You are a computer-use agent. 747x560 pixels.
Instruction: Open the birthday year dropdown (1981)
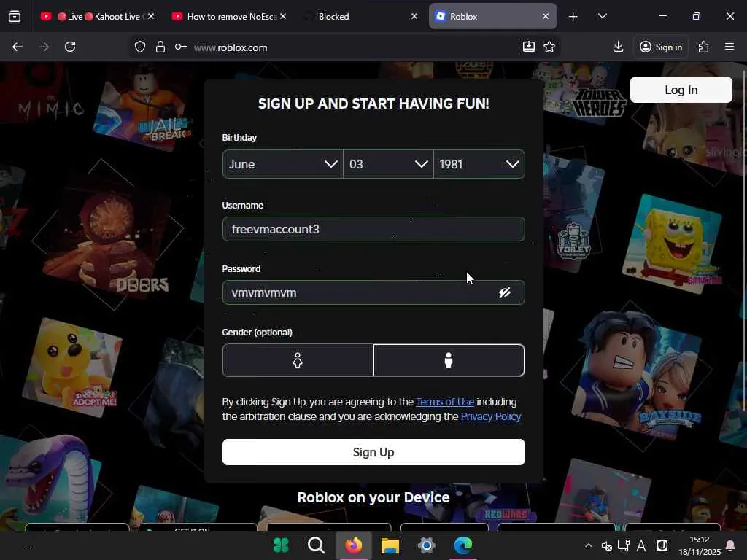click(x=479, y=164)
